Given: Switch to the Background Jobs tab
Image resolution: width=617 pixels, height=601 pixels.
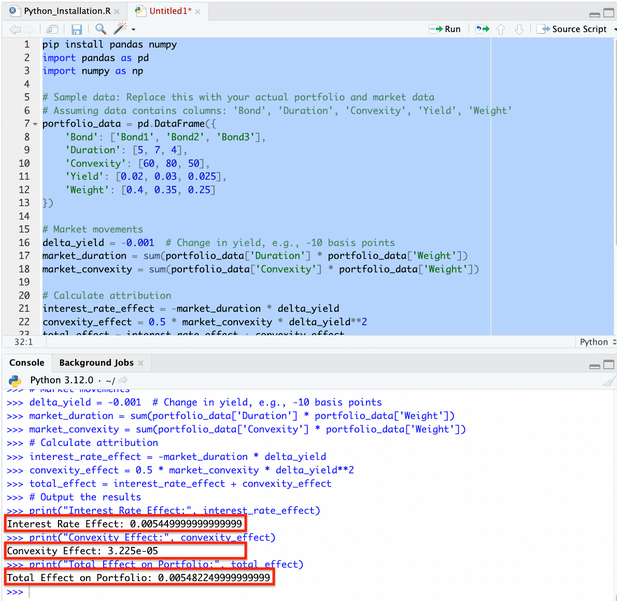Looking at the screenshot, I should 96,361.
